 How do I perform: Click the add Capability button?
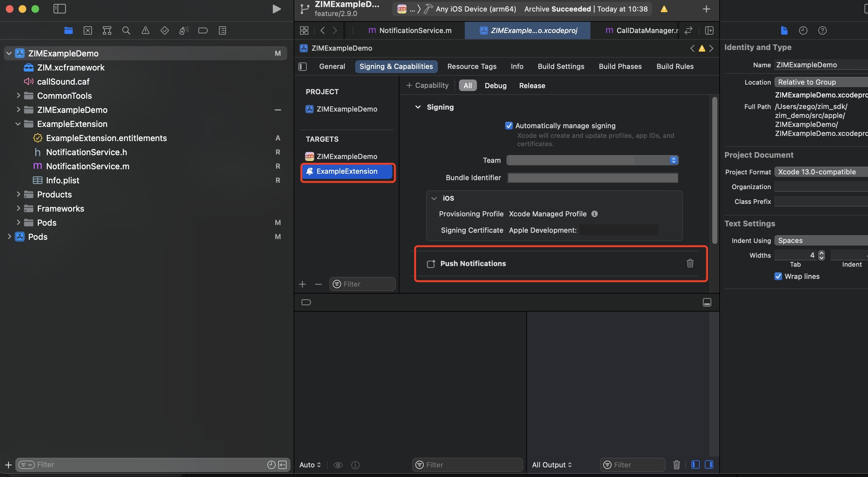tap(427, 86)
